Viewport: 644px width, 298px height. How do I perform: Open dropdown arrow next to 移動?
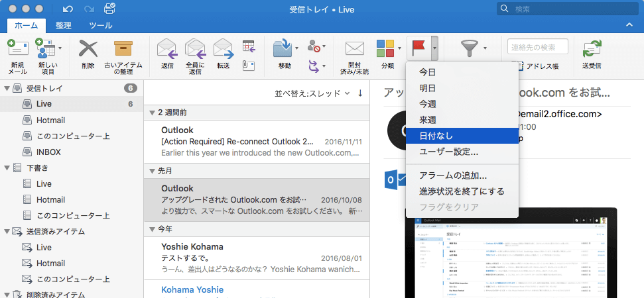click(x=296, y=48)
